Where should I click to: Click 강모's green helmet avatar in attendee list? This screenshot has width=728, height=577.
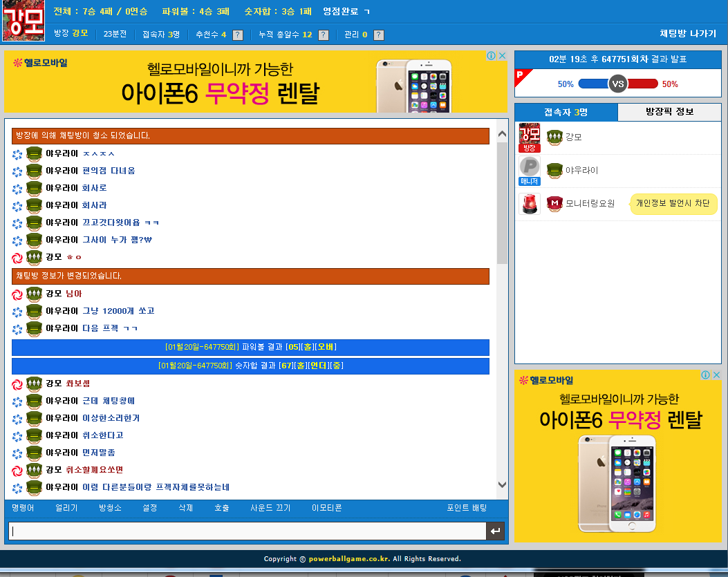(x=554, y=138)
